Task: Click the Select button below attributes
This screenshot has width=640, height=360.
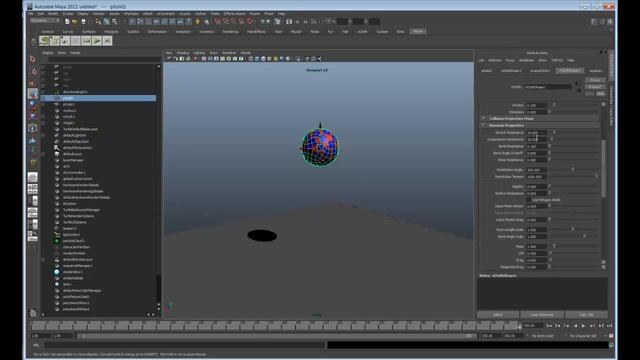Action: pyautogui.click(x=498, y=315)
